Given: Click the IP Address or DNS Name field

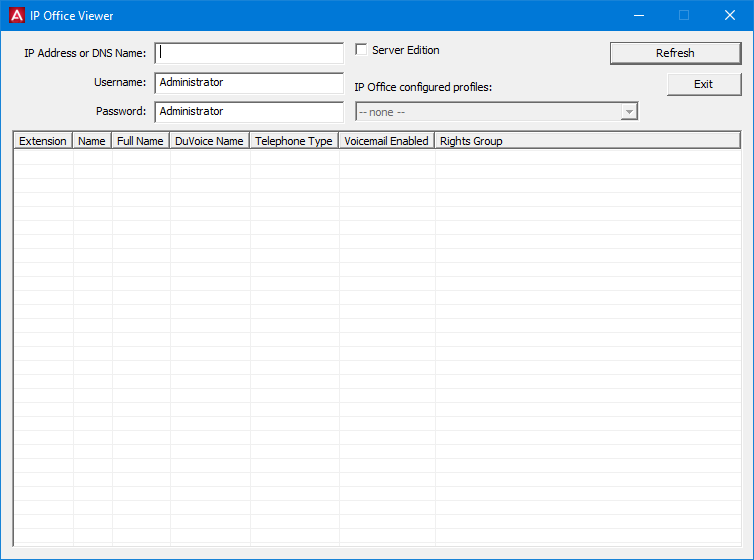Looking at the screenshot, I should (x=250, y=53).
